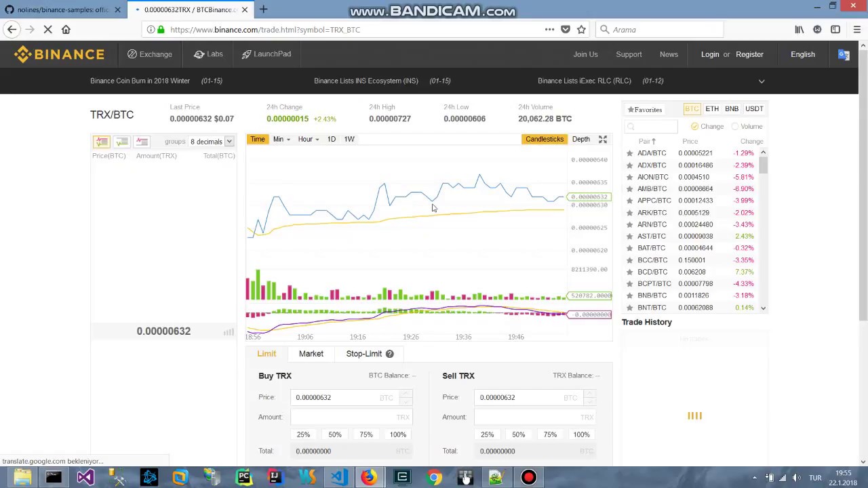
Task: Open a new browser tab
Action: click(263, 9)
